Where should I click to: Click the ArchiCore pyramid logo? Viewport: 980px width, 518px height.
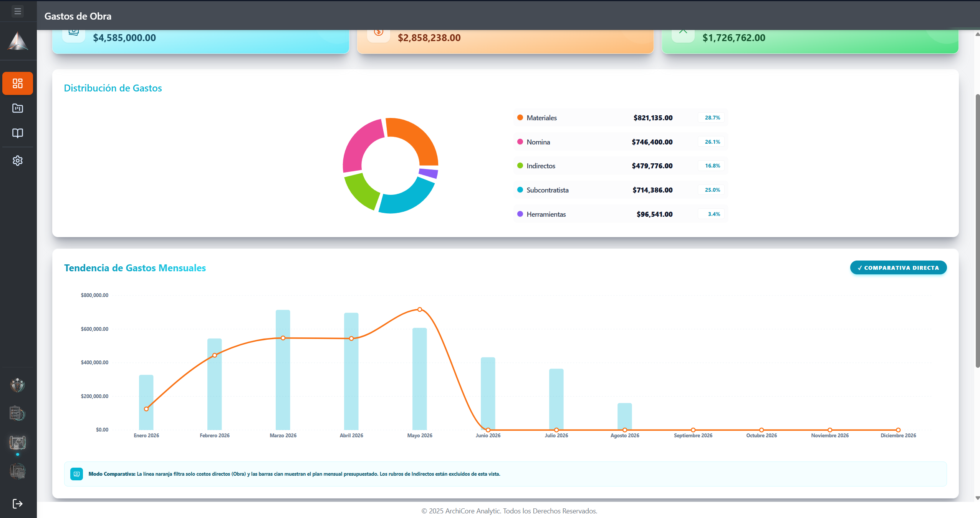[x=18, y=41]
